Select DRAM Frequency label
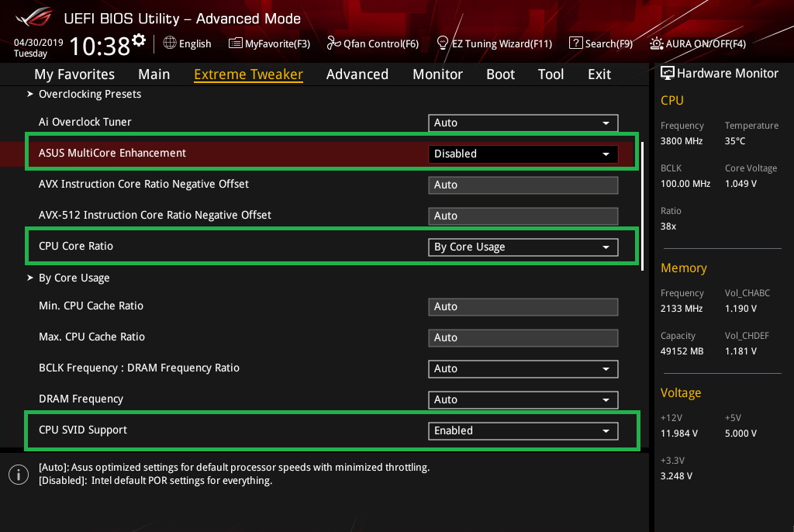Screen dimensions: 794x532 click(x=81, y=399)
